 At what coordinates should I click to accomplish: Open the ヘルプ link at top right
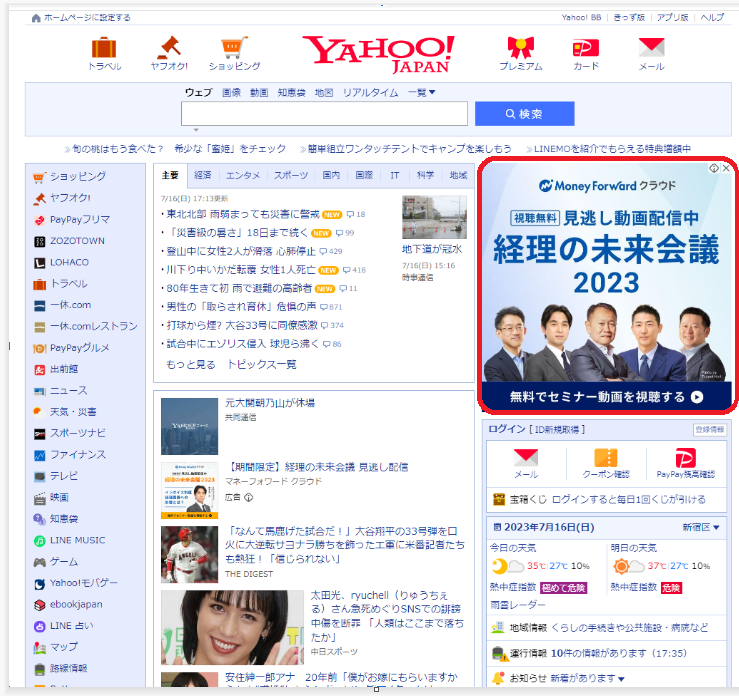(x=712, y=17)
